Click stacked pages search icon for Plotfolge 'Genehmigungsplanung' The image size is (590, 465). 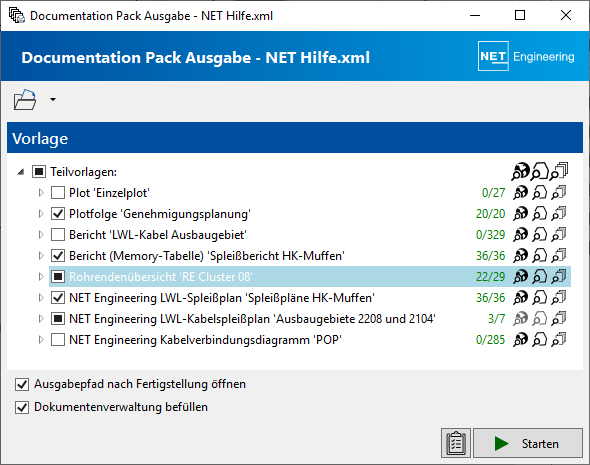click(559, 214)
